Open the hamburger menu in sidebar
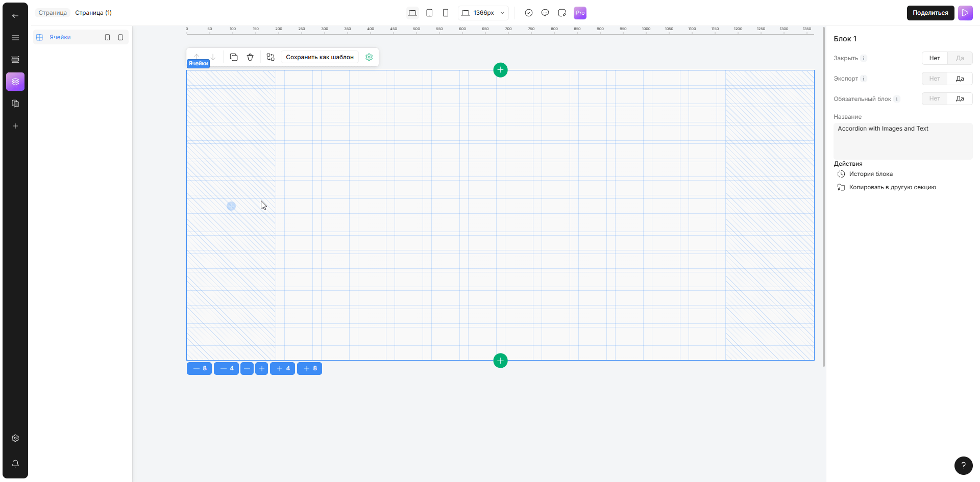Image resolution: width=980 pixels, height=482 pixels. pos(15,38)
